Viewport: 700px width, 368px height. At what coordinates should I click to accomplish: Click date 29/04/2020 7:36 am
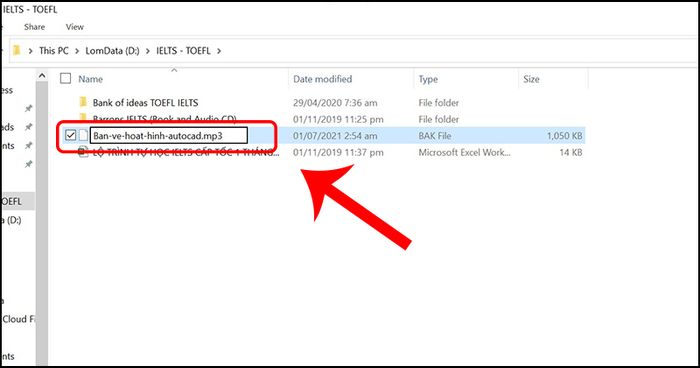click(335, 103)
